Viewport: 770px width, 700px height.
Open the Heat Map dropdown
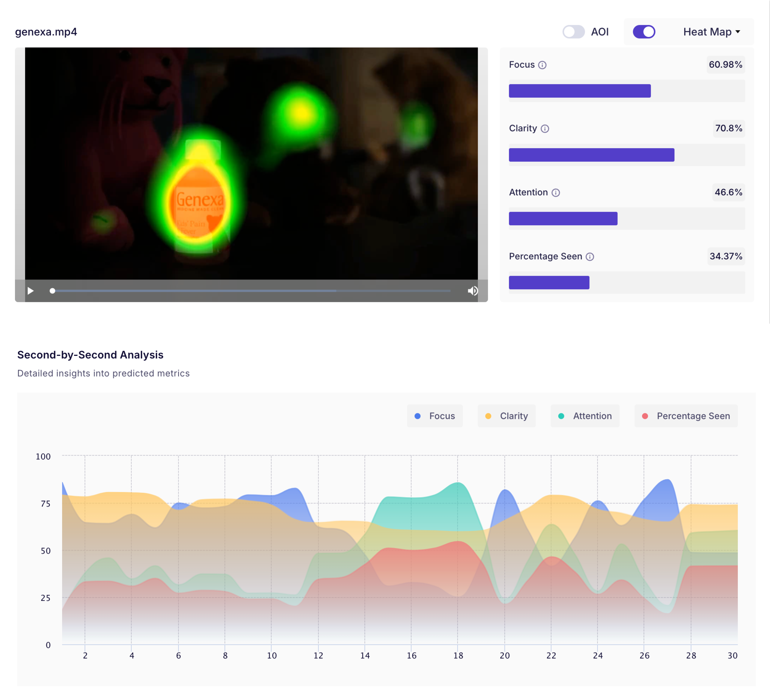712,32
